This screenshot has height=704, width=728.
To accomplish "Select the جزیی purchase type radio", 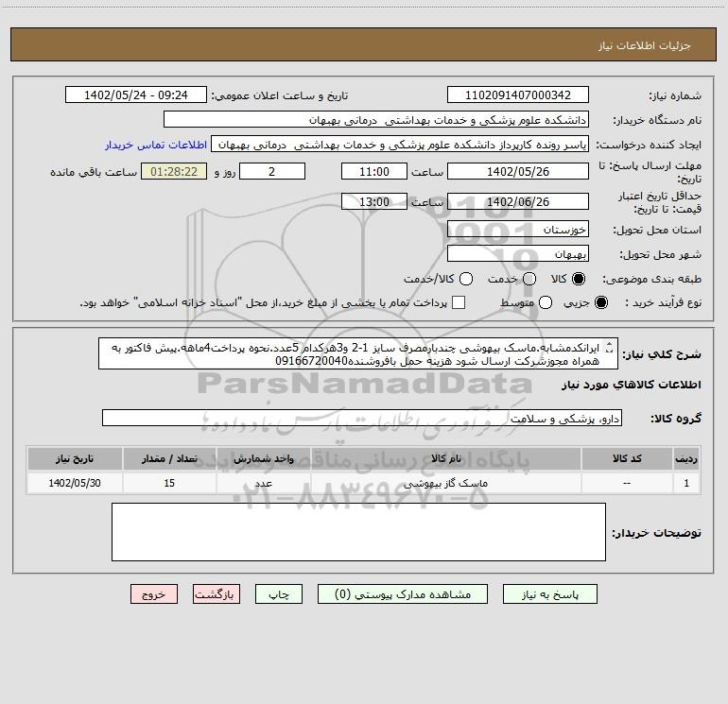I will click(600, 302).
